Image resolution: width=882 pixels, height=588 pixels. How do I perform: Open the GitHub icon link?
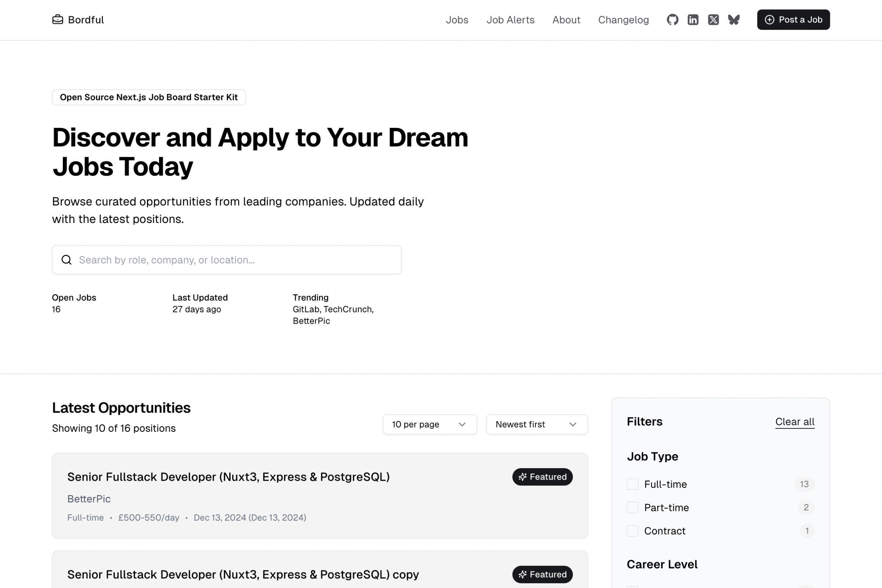(x=673, y=19)
